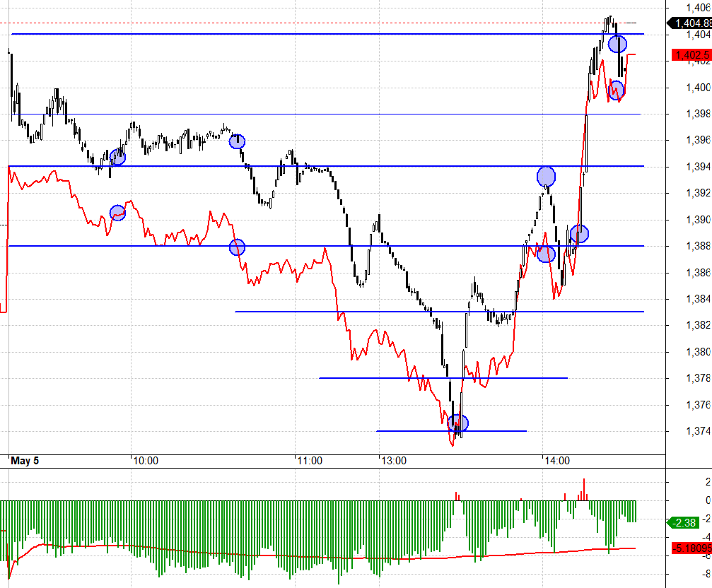Click the May 5 date label
The image size is (712, 588).
tap(25, 461)
